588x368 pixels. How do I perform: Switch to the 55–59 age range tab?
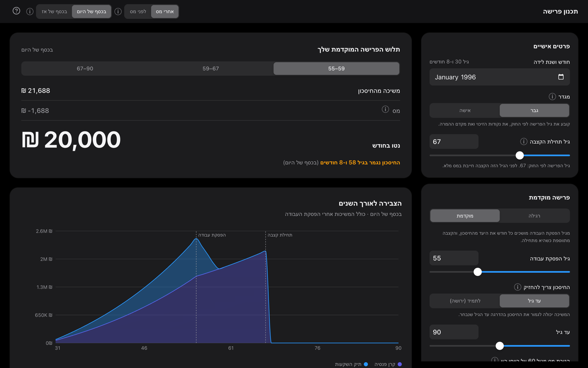[x=336, y=68]
